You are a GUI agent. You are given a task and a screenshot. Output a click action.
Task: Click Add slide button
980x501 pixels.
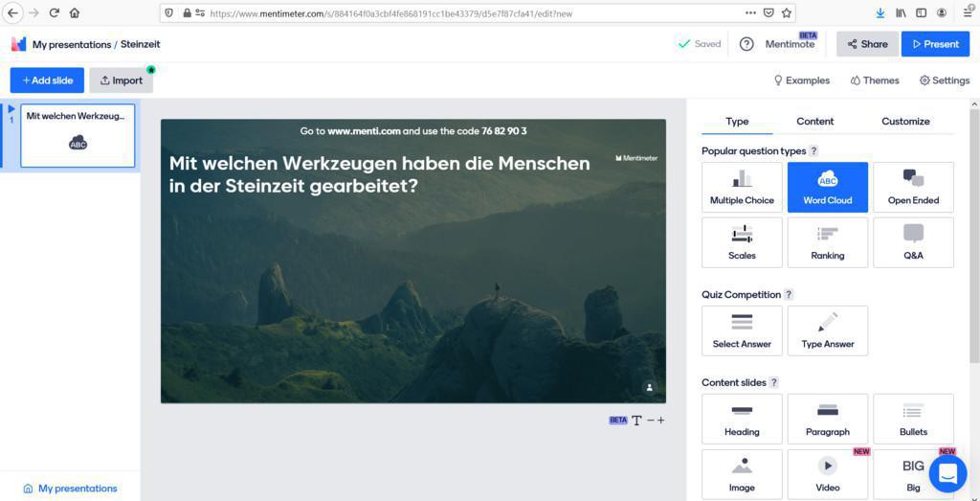pos(47,80)
